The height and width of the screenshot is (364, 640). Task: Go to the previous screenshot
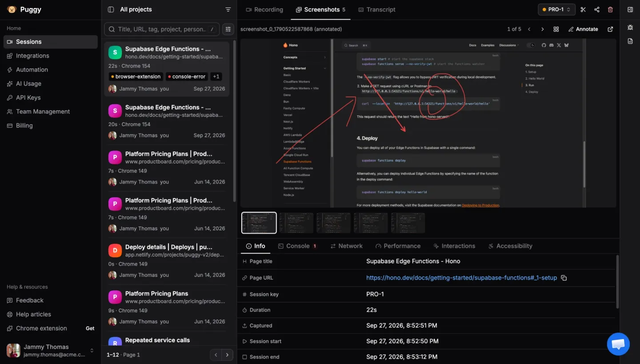click(529, 29)
